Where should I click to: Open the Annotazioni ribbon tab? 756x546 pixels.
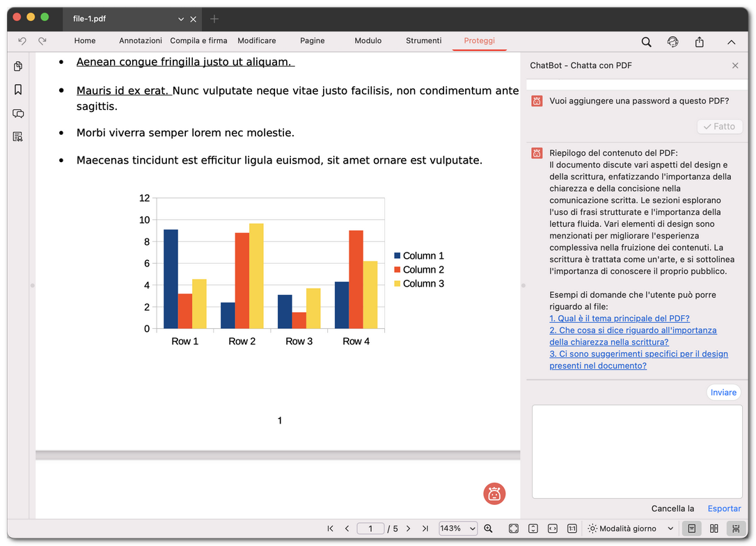tap(140, 40)
